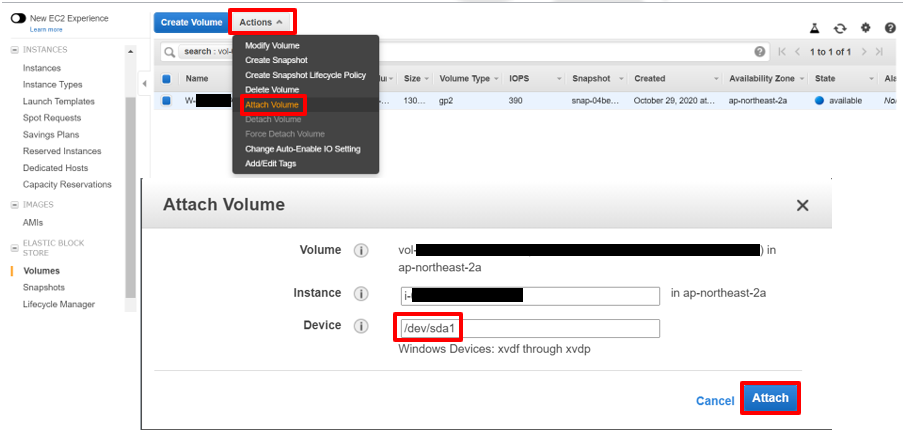Open Dedicated Hosts
Image resolution: width=903 pixels, height=432 pixels.
56,168
